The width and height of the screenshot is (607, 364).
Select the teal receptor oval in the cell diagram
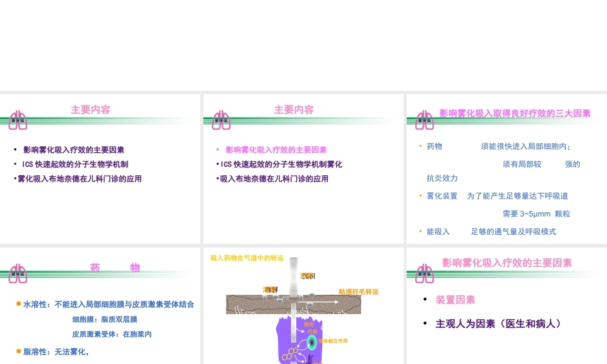312,342
